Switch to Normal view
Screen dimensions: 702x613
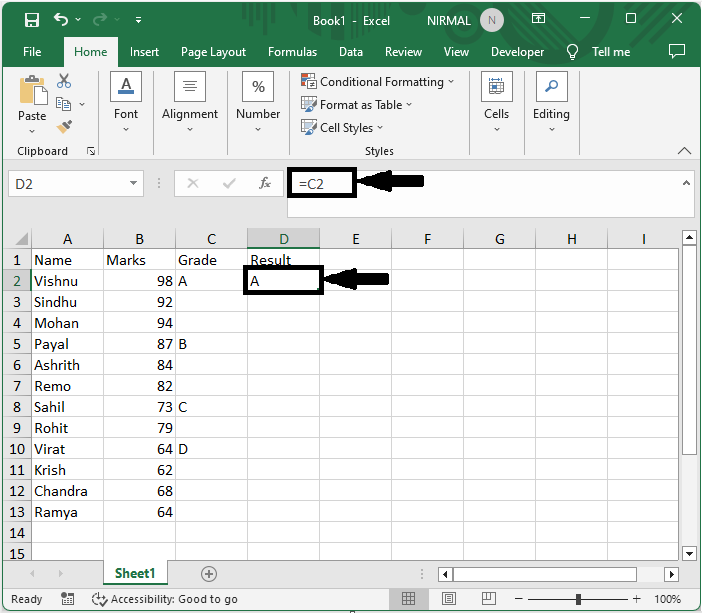point(408,599)
